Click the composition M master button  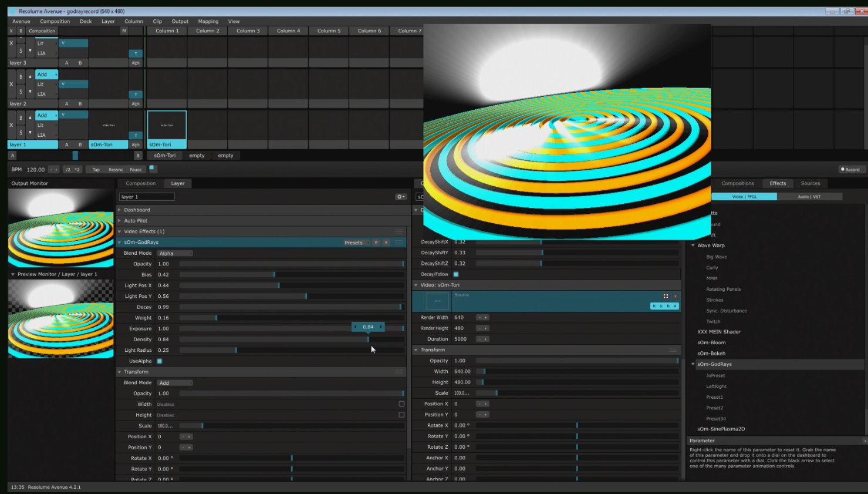coord(124,31)
